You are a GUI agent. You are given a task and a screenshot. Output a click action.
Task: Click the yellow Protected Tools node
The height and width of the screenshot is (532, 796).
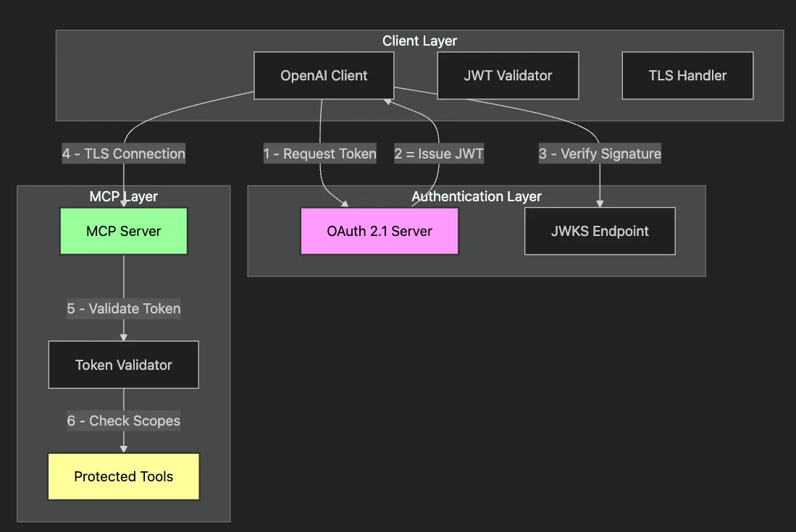point(123,476)
